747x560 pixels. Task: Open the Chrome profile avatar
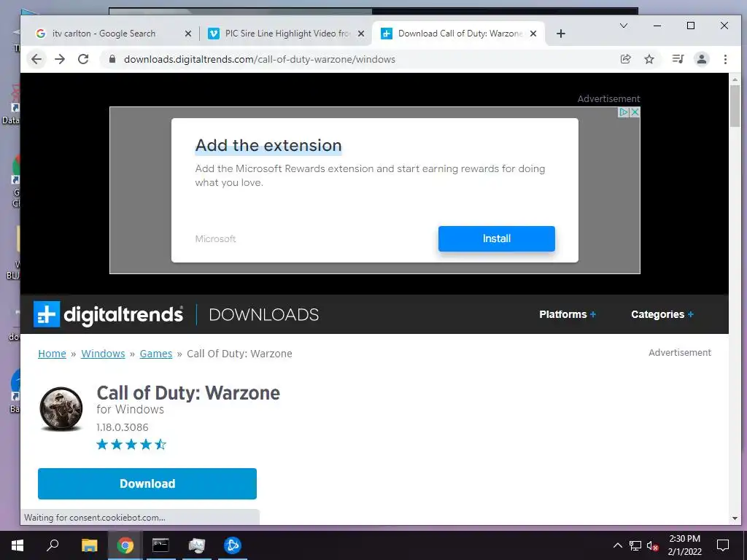tap(702, 59)
